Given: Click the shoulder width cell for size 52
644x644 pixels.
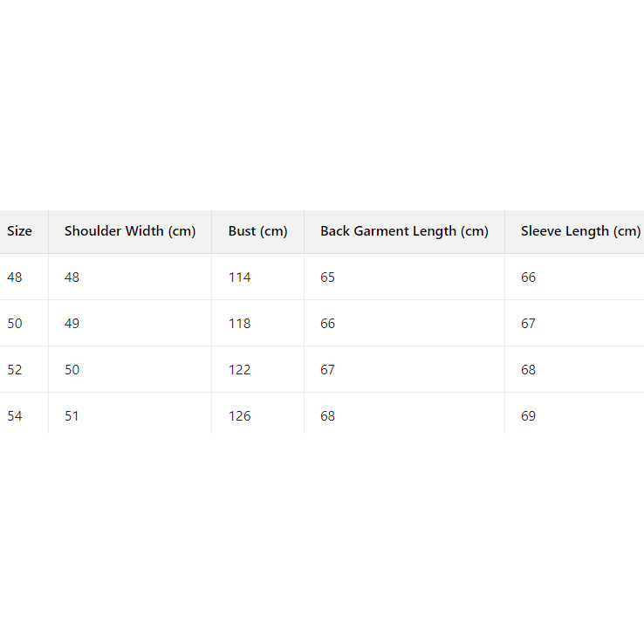Looking at the screenshot, I should tap(72, 370).
